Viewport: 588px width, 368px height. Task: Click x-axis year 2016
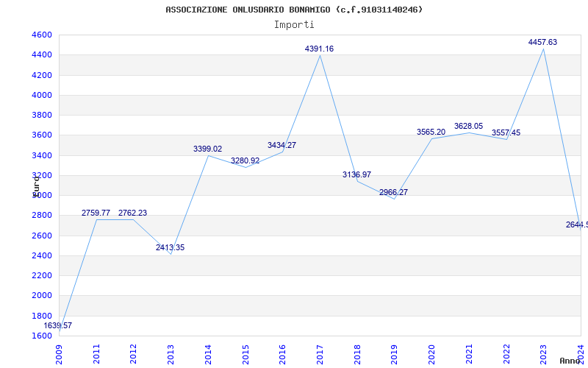[x=283, y=355]
